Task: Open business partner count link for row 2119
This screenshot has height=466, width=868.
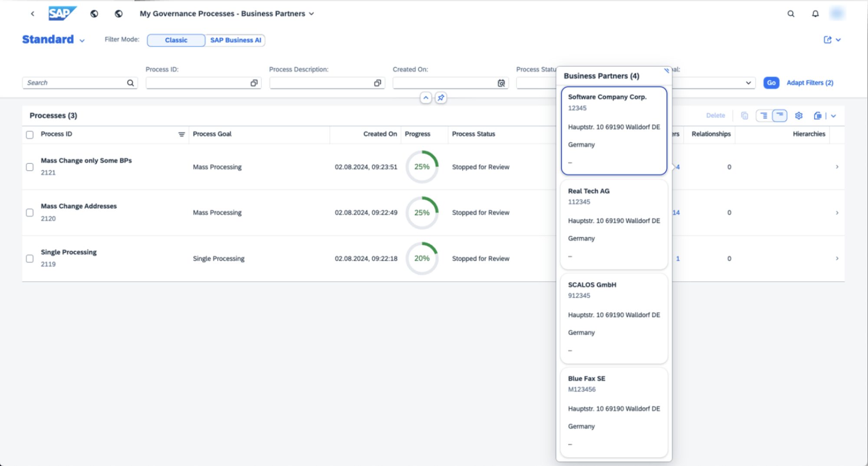Action: click(x=678, y=259)
